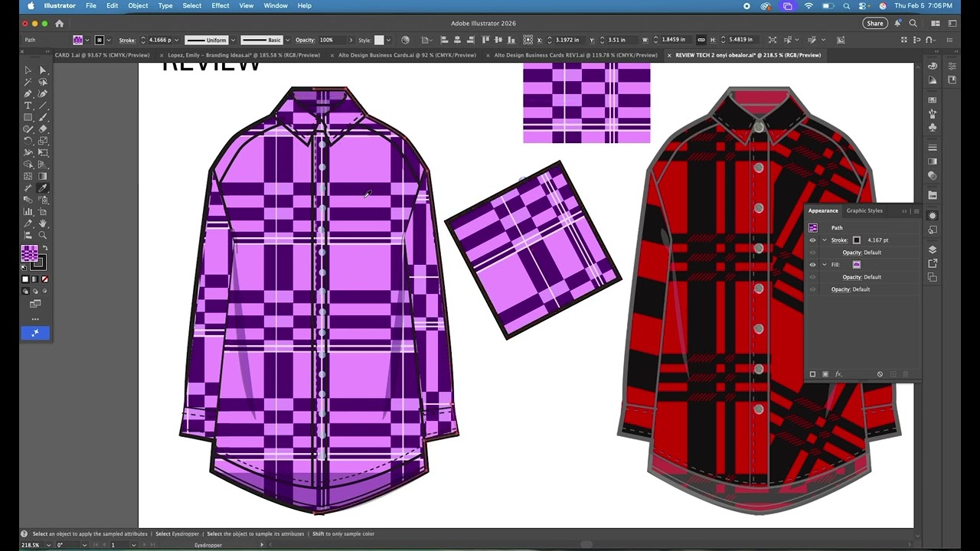
Task: Click Opacity link in control bar
Action: (x=305, y=40)
